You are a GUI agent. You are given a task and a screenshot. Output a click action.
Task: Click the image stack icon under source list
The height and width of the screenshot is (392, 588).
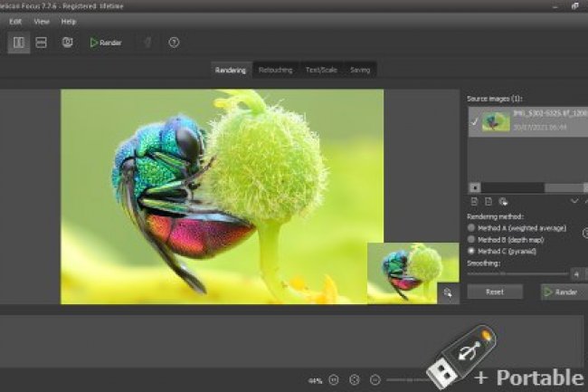(503, 200)
